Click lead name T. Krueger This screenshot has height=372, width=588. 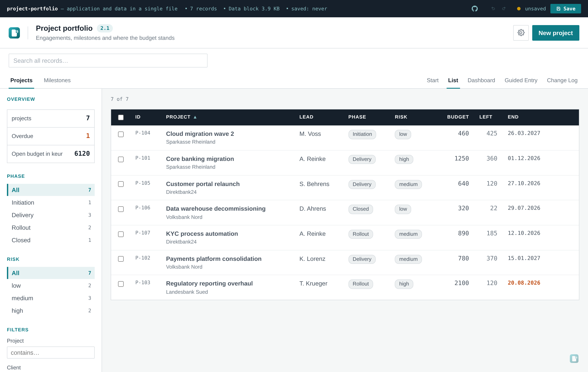[x=313, y=283]
